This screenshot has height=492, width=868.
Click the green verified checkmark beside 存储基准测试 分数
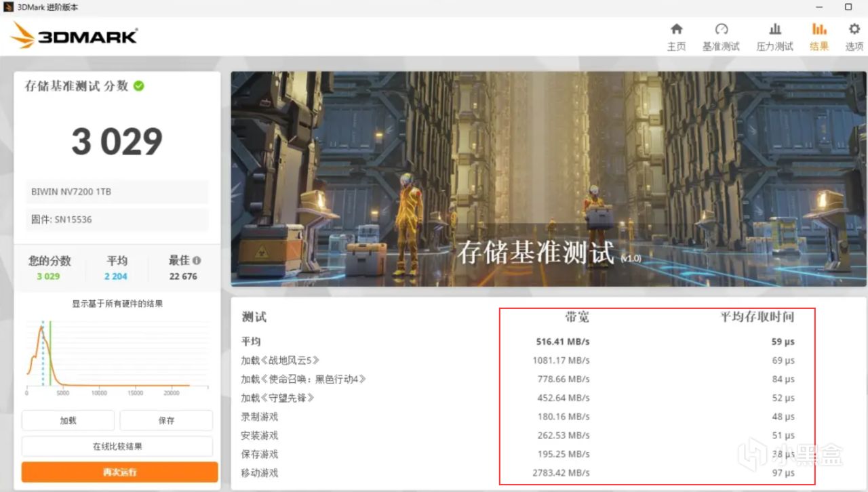click(138, 86)
